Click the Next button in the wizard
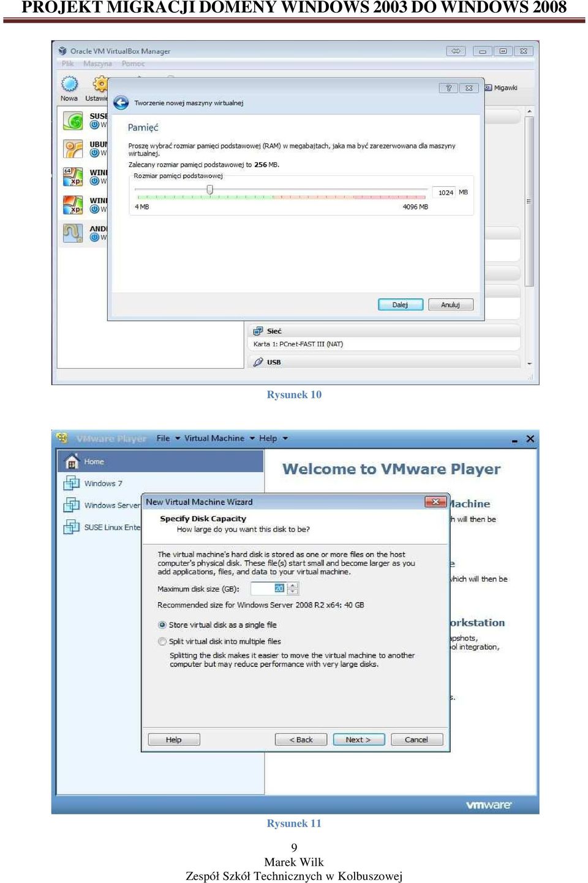This screenshot has width=588, height=883. click(359, 740)
